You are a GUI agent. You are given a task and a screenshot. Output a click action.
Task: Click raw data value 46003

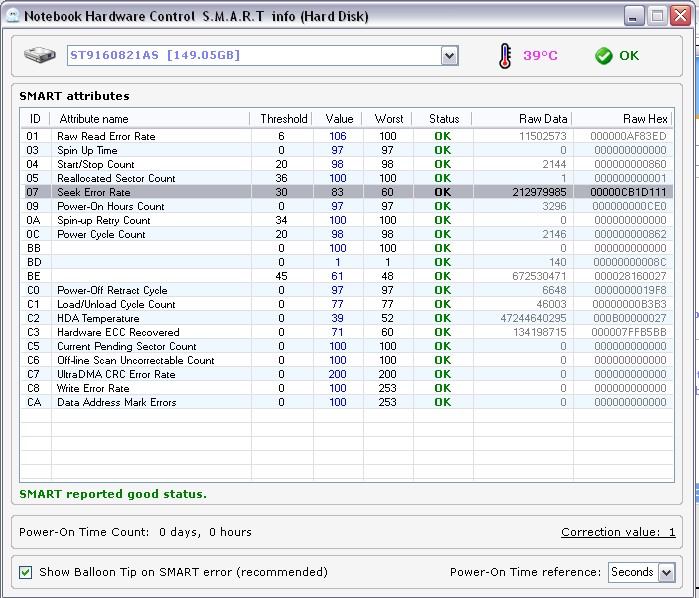click(x=551, y=304)
